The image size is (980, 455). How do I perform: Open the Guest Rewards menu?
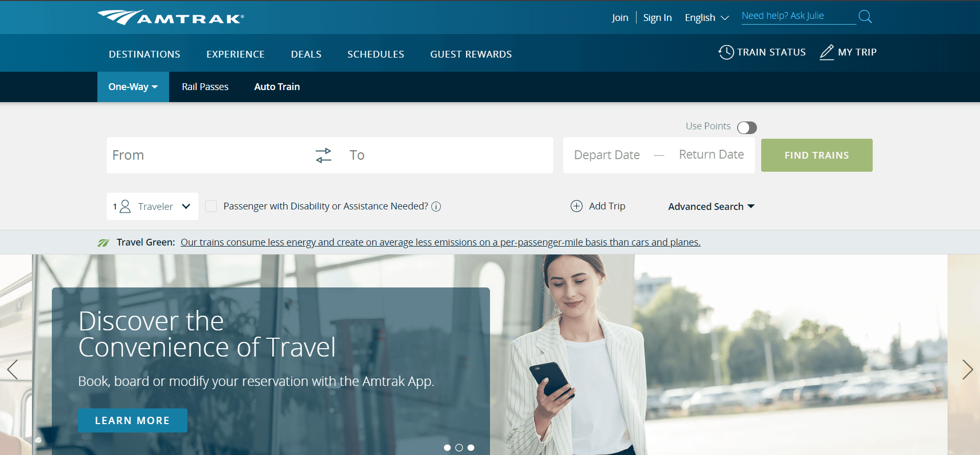pyautogui.click(x=471, y=54)
